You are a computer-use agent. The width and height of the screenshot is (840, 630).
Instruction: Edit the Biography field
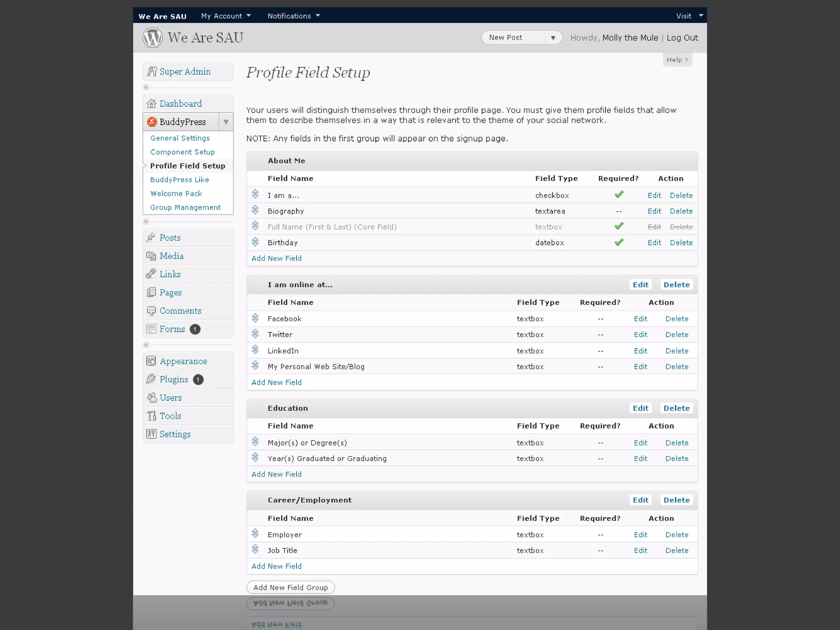pyautogui.click(x=654, y=211)
